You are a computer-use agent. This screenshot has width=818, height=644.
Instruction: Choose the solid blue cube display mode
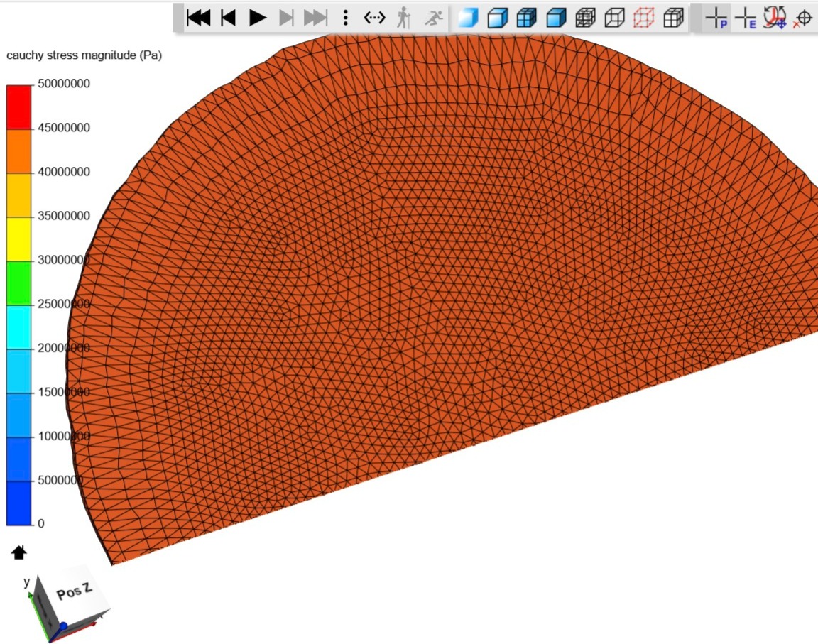pos(556,18)
